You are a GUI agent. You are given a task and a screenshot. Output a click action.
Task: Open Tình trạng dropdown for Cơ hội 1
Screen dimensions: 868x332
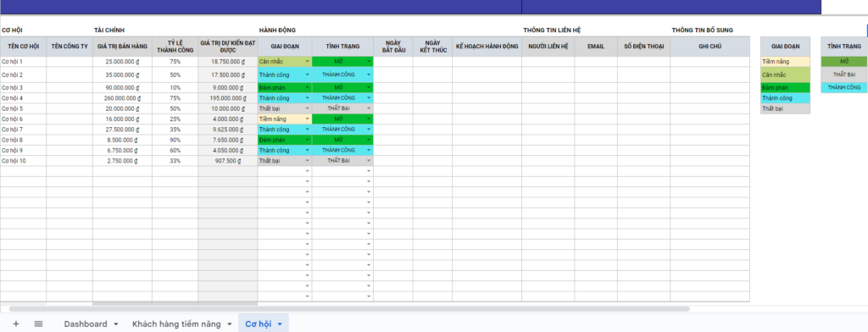[369, 62]
